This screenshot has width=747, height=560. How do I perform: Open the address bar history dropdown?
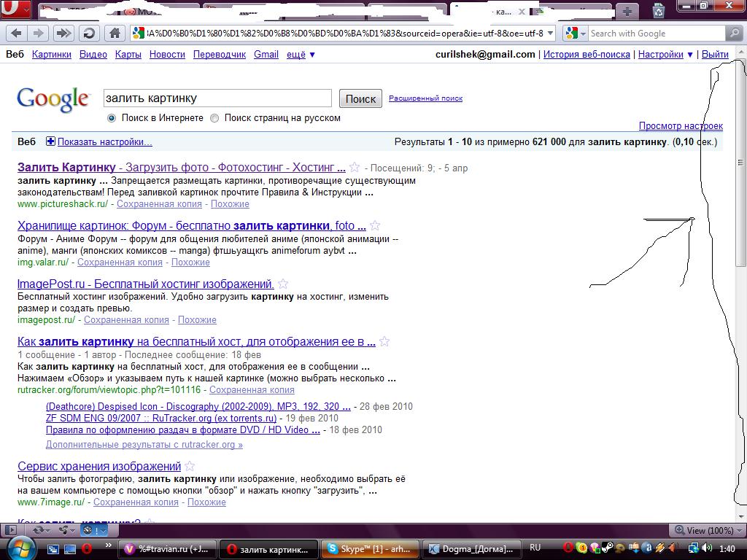[x=550, y=34]
